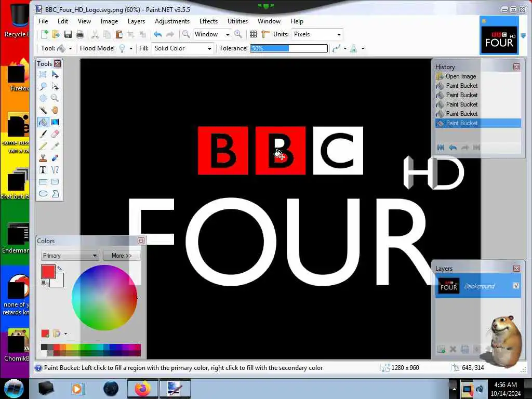Click the Paste clipboard toolbar icon
This screenshot has height=399, width=532.
click(119, 34)
